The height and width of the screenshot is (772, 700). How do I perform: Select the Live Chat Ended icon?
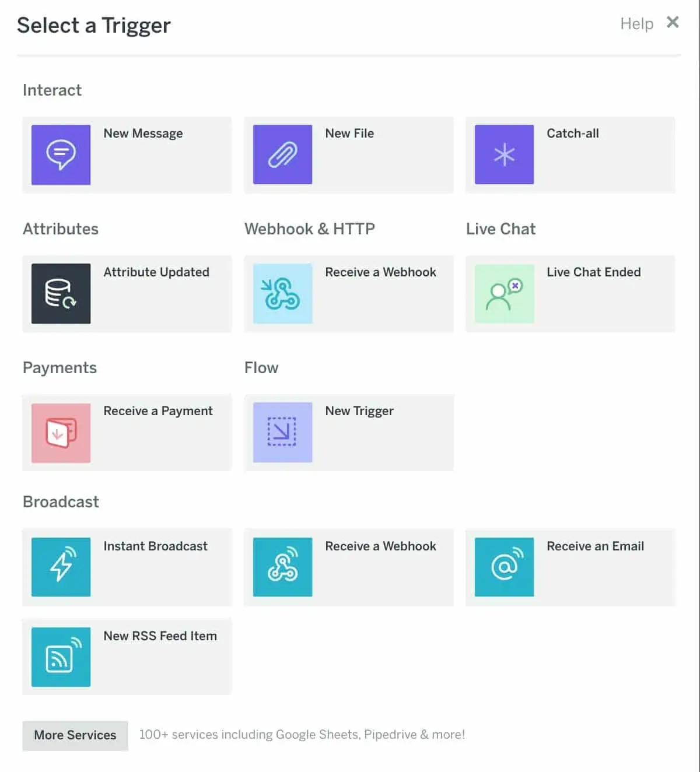504,293
